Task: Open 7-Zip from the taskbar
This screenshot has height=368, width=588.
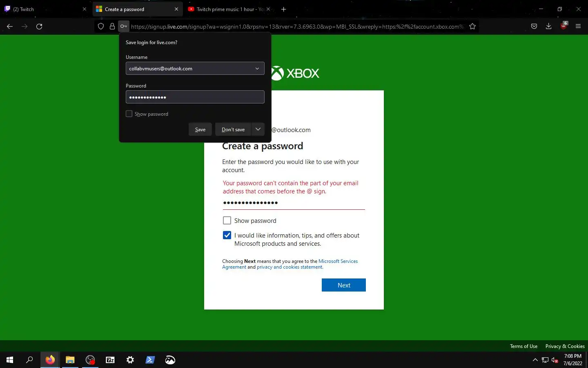Action: (110, 360)
